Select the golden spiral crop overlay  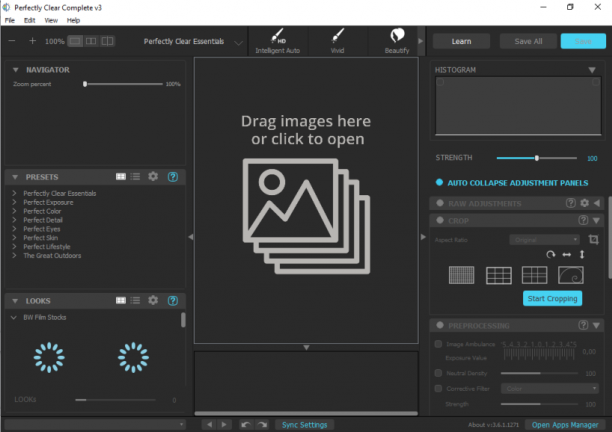tap(571, 275)
